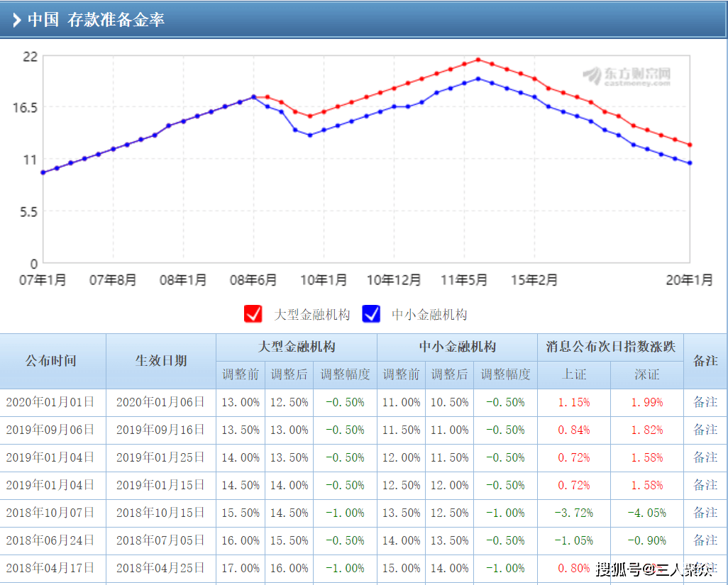This screenshot has height=585, width=728.
Task: Select the 公布时间 column header
Action: coord(51,361)
